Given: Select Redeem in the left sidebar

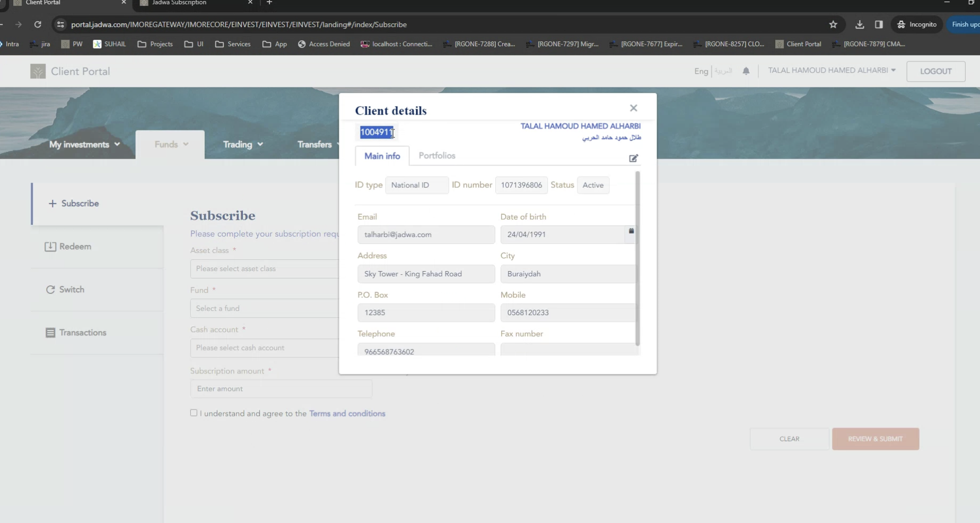Looking at the screenshot, I should 75,247.
